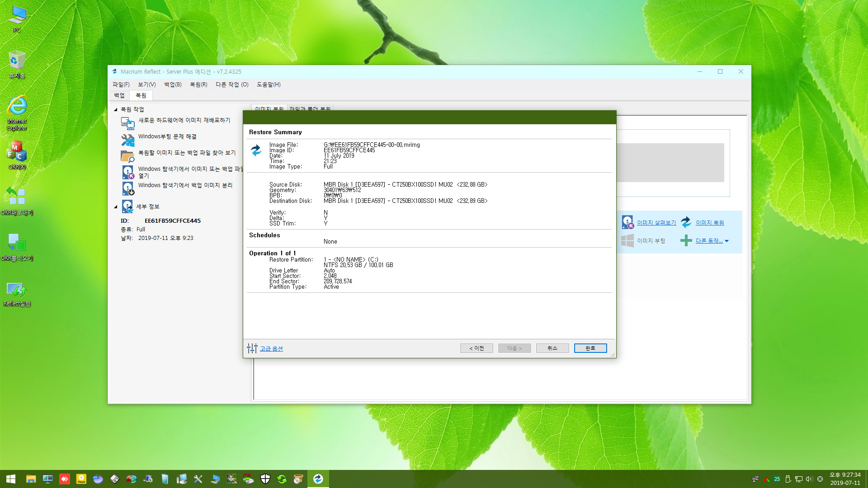
Task: Switch to the 복원 tab
Action: [141, 95]
